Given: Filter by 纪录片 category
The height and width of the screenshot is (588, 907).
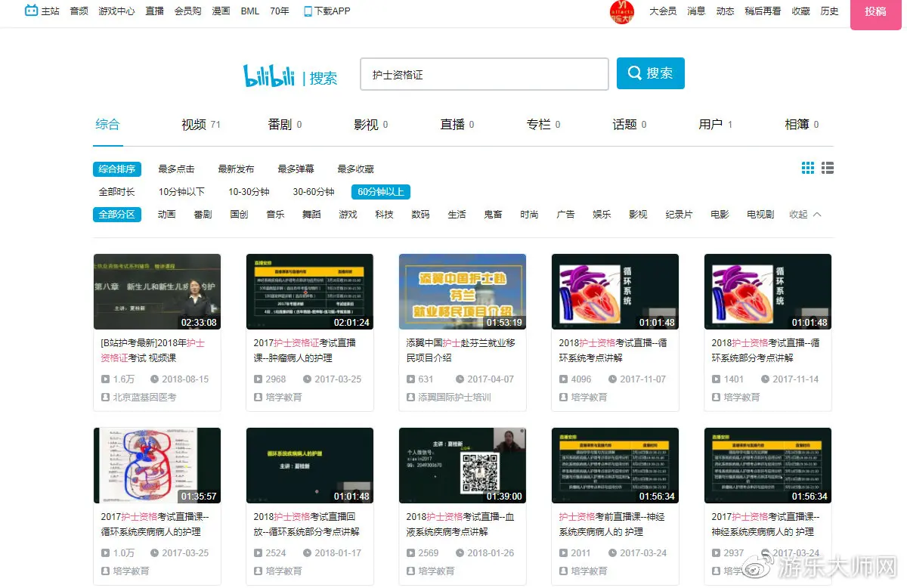Looking at the screenshot, I should click(679, 215).
